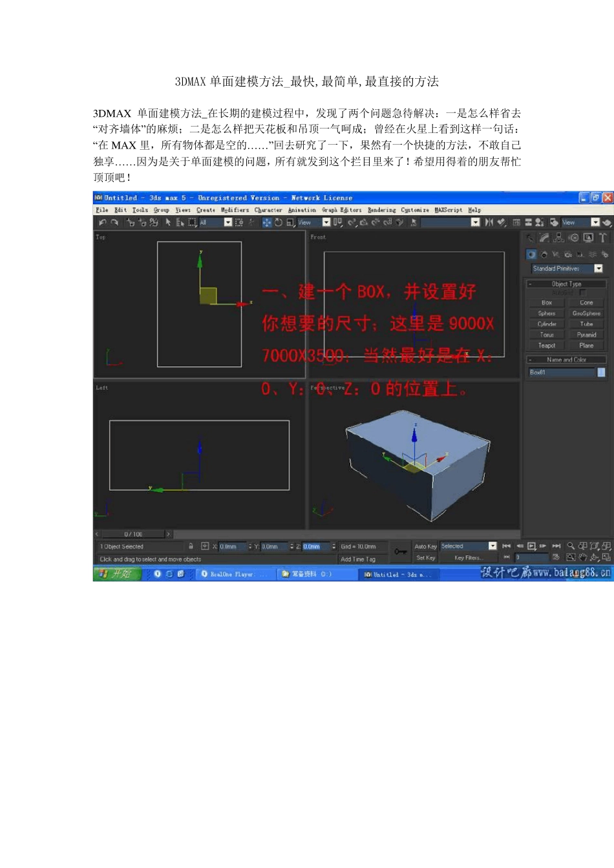The image size is (614, 868).
Task: Select the Lights category icon
Action: 556,254
